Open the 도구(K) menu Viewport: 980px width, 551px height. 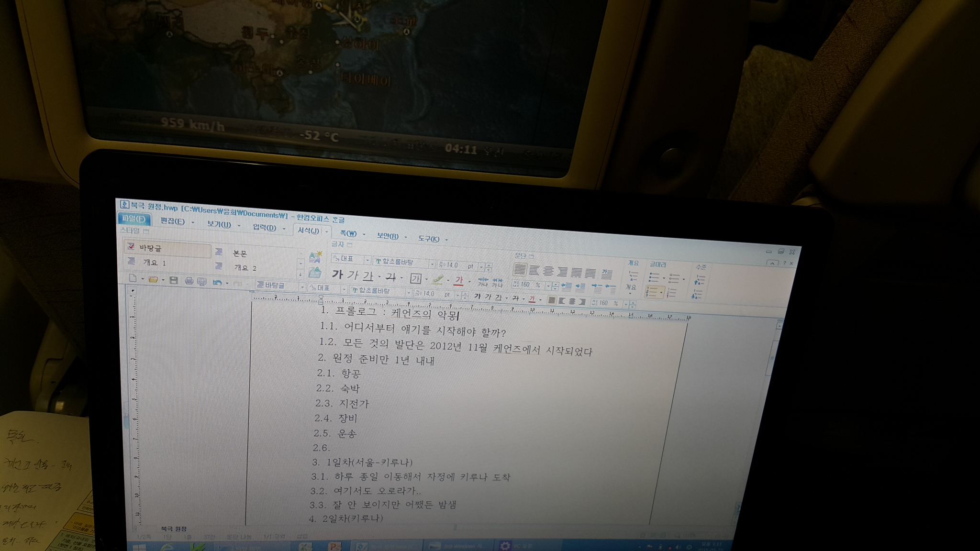coord(429,238)
